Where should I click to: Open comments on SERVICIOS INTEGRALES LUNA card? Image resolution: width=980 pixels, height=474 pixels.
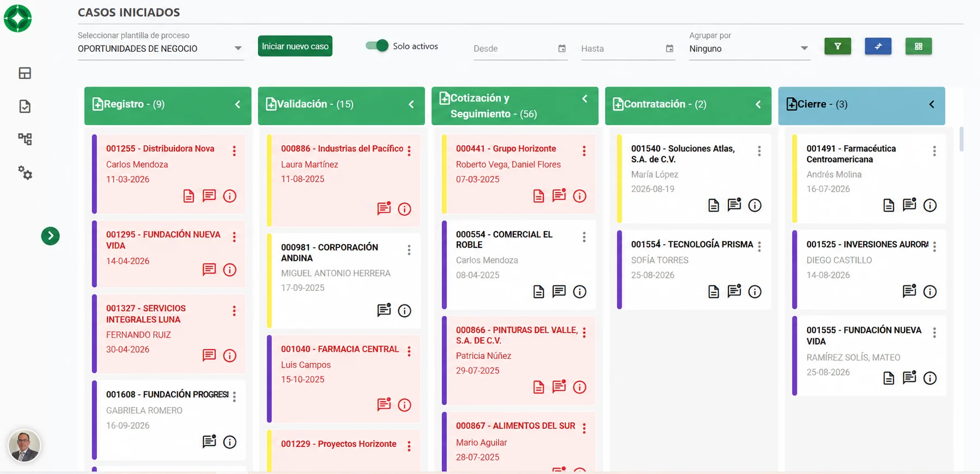[209, 355]
